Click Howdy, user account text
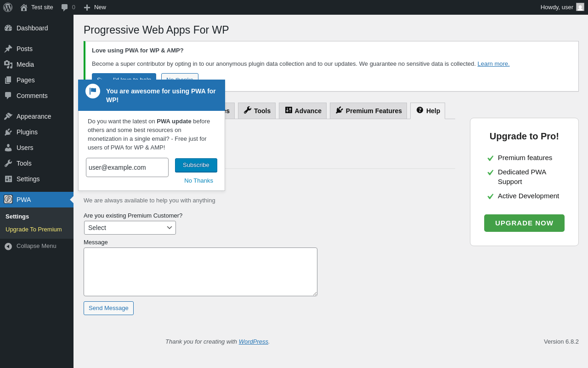588x368 pixels. (557, 7)
